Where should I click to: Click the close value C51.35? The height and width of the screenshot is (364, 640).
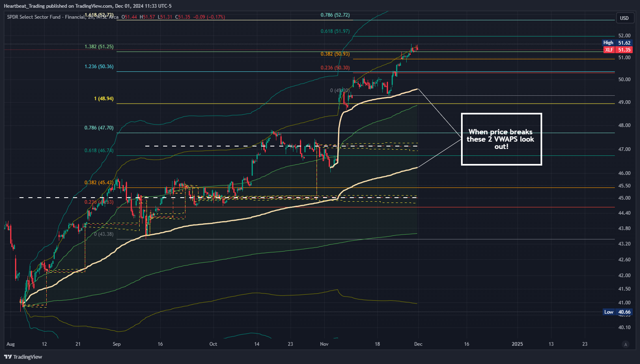tap(183, 17)
